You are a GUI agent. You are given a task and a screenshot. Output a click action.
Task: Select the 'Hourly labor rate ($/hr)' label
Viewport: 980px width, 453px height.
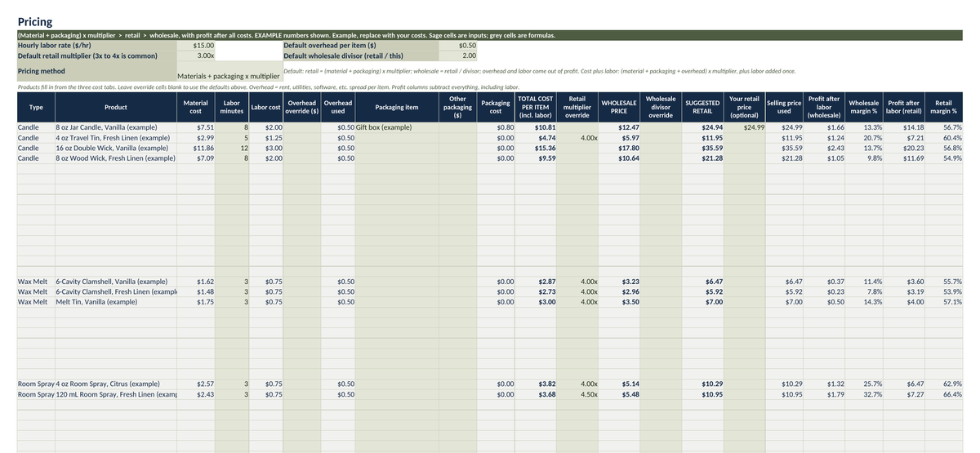pyautogui.click(x=96, y=47)
